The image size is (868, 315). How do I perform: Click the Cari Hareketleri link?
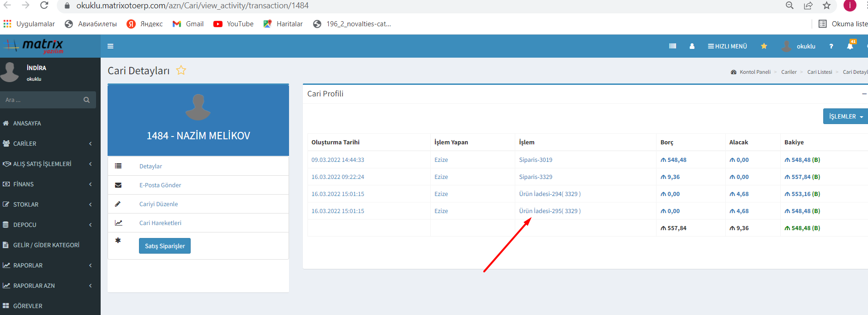point(160,223)
